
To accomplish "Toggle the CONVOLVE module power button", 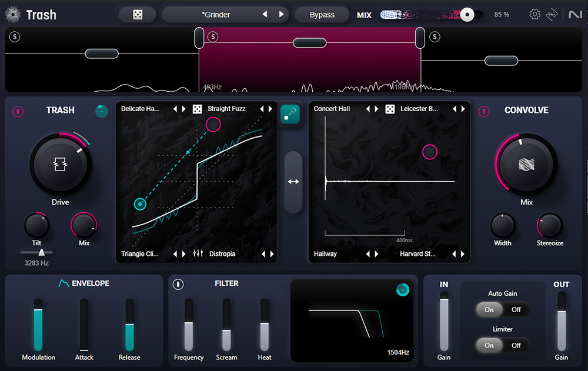I will tap(484, 111).
